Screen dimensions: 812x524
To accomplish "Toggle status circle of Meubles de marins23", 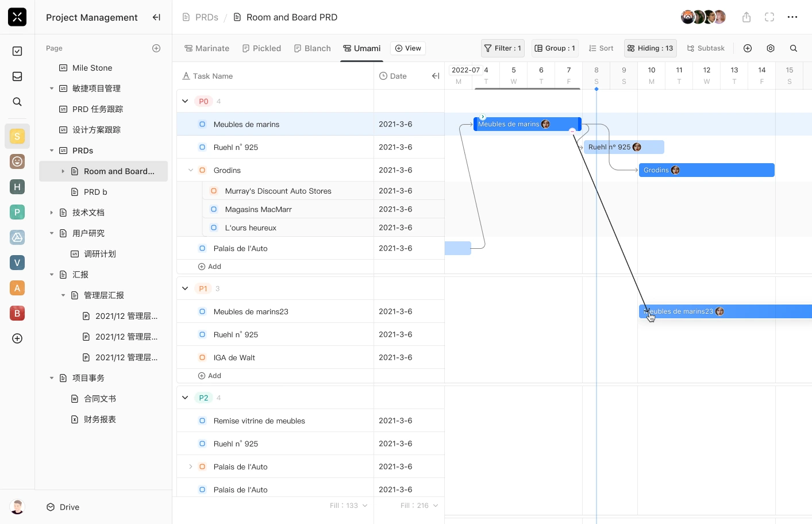I will pos(202,311).
